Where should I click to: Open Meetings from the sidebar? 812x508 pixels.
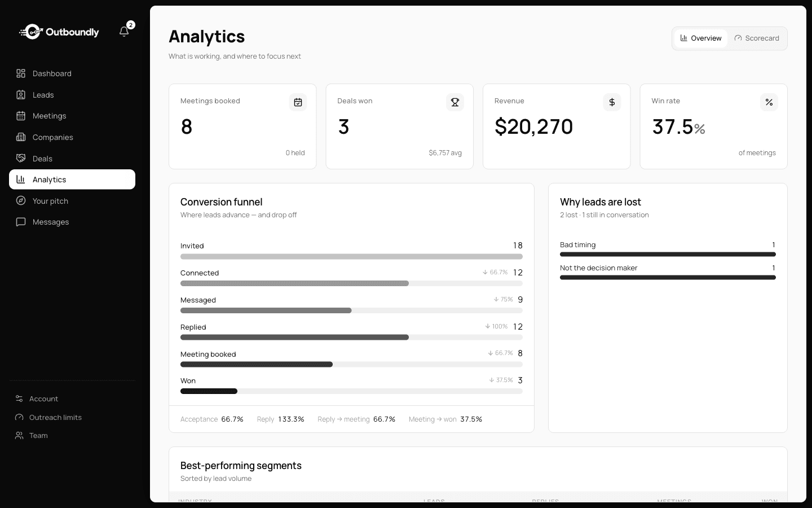(x=72, y=116)
